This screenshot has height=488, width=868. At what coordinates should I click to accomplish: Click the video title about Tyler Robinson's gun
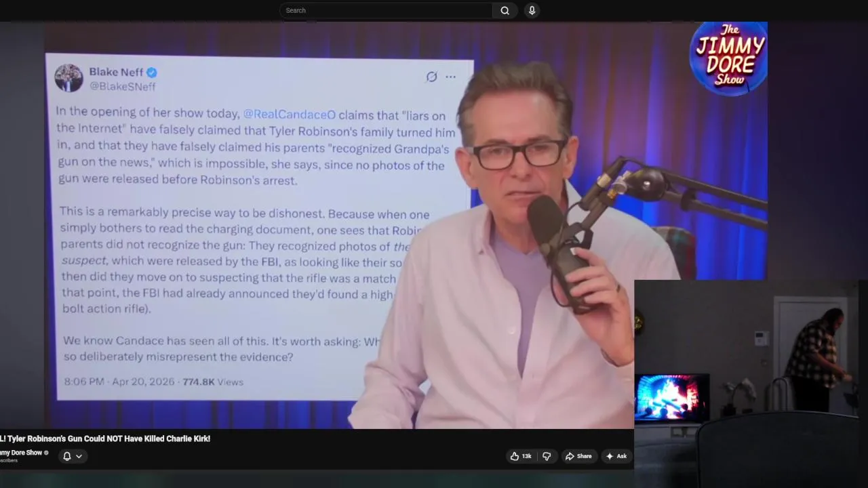pyautogui.click(x=105, y=439)
